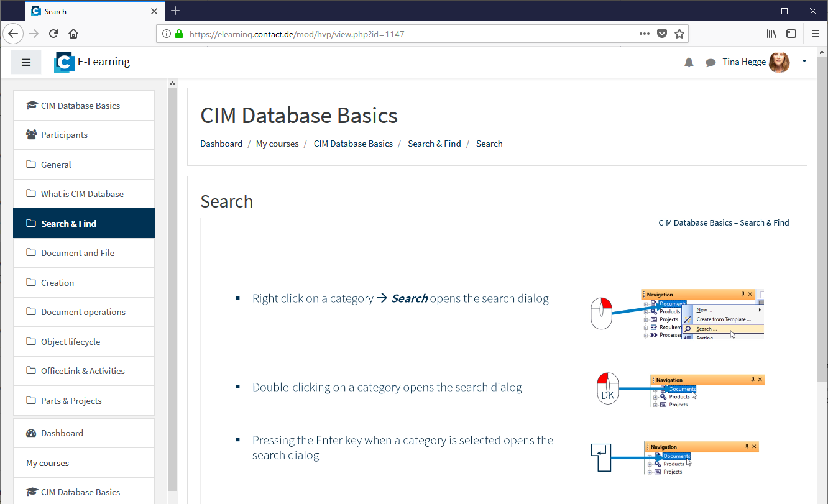Click Dashboard gauge icon in sidebar
This screenshot has height=504, width=828.
pyautogui.click(x=31, y=433)
